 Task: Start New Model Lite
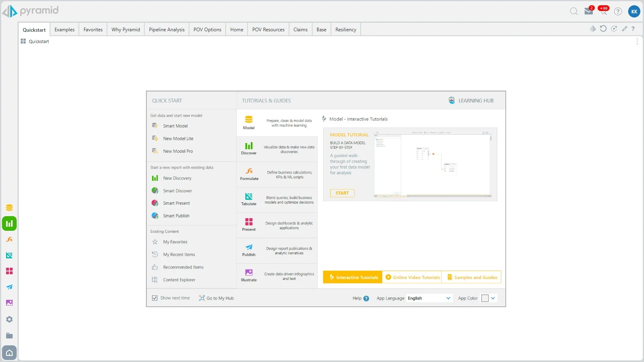(178, 139)
